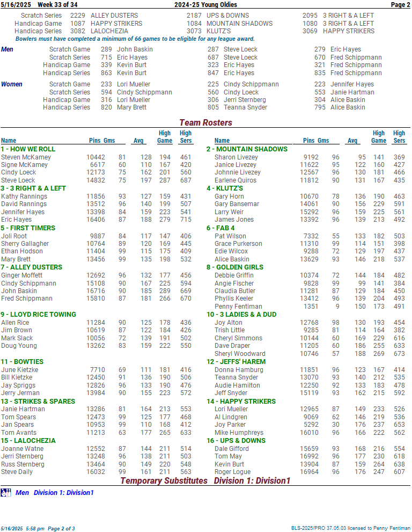Click the '2024-25 Young Oldies' league title
This screenshot has width=412, height=532.
206,5
